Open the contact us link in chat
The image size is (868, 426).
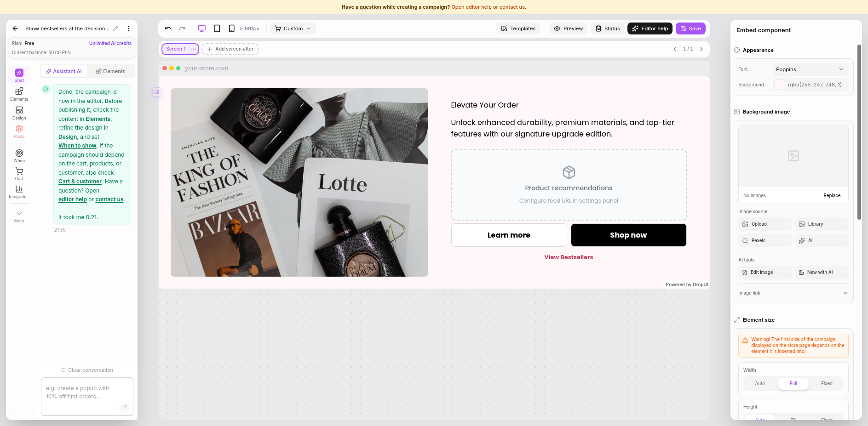(x=109, y=199)
